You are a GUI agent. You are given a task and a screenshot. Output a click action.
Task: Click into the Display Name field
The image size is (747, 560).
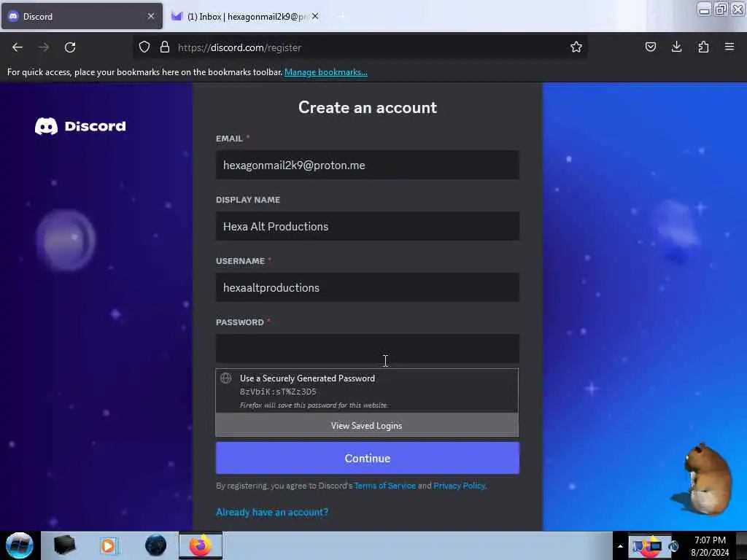368,226
